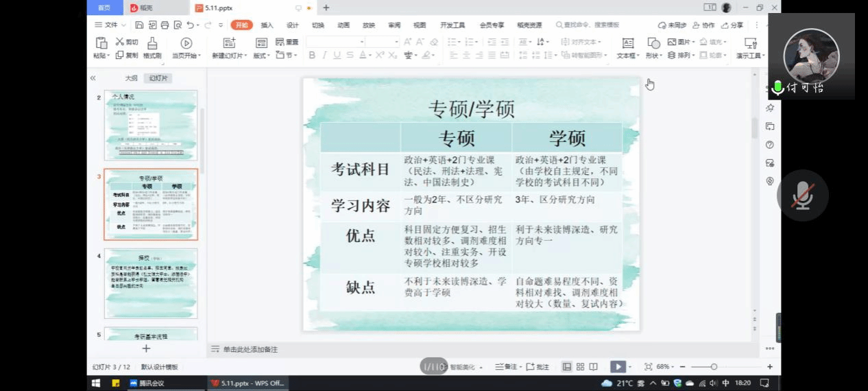Screen dimensions: 868x391
Task: Click the print icon in quick access toolbar
Action: pyautogui.click(x=165, y=25)
